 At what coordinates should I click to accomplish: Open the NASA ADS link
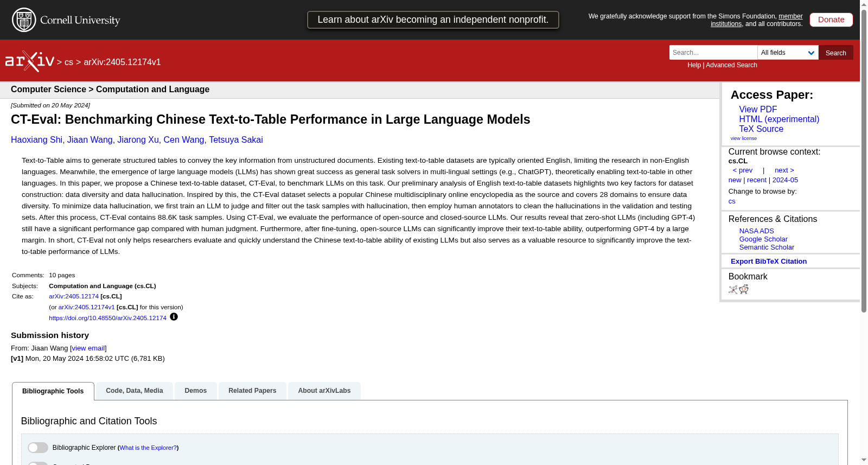point(756,231)
